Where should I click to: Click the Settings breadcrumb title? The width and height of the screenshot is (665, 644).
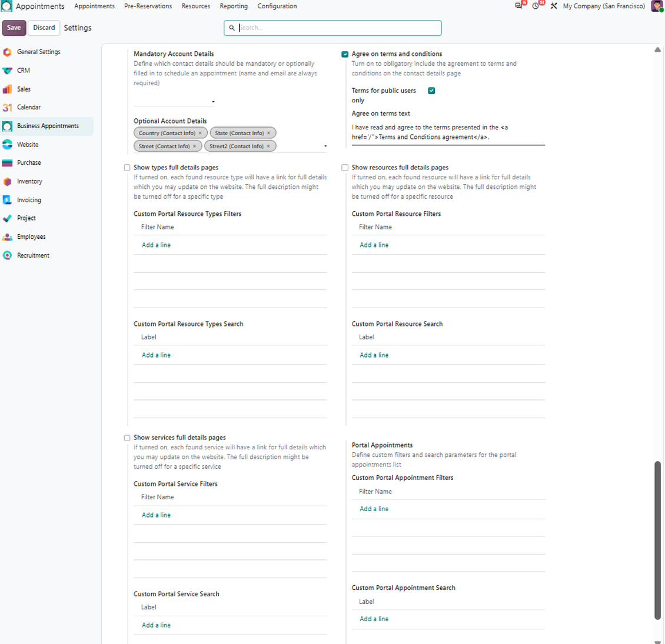78,28
